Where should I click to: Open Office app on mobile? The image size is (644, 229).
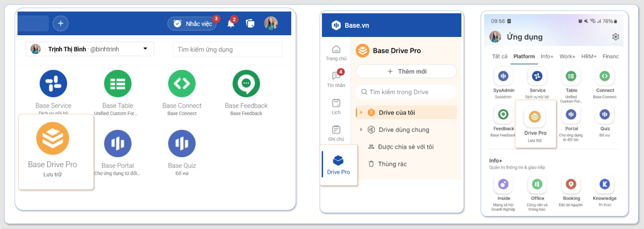[x=537, y=184]
